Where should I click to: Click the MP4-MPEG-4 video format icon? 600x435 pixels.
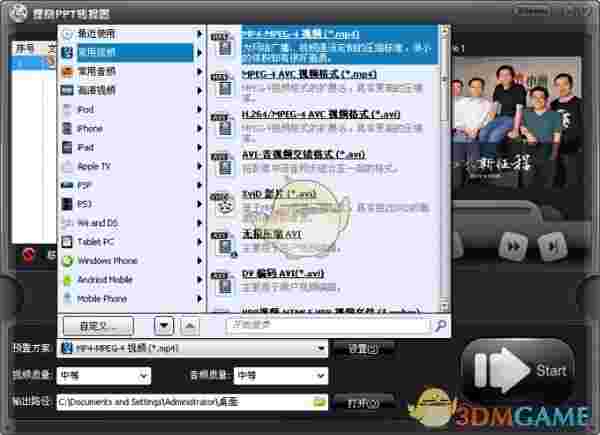coord(223,45)
